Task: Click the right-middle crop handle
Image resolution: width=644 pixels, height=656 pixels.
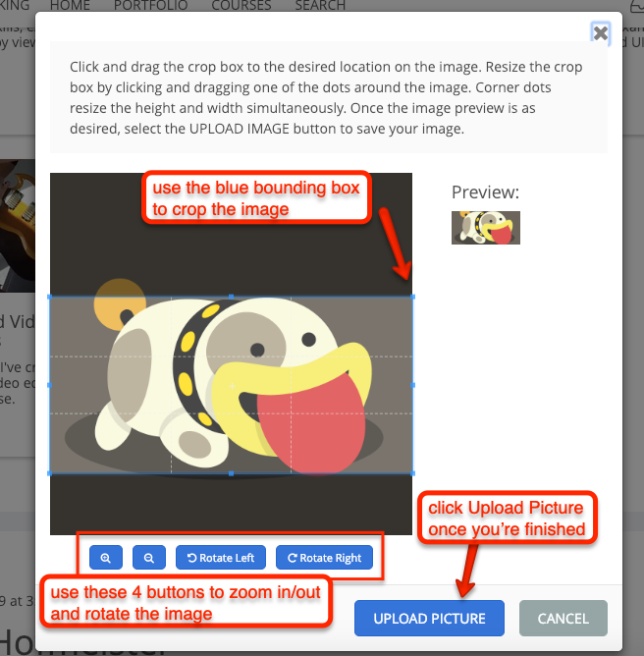Action: point(412,385)
